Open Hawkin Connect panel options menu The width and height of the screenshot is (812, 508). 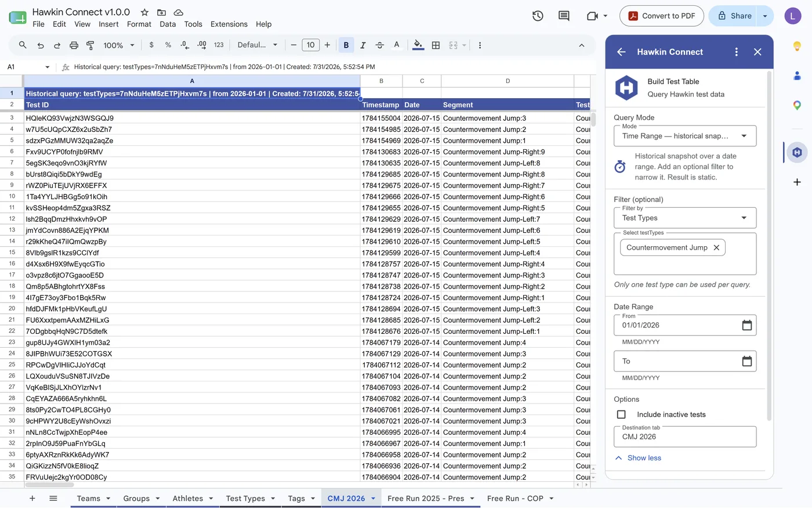tap(737, 52)
